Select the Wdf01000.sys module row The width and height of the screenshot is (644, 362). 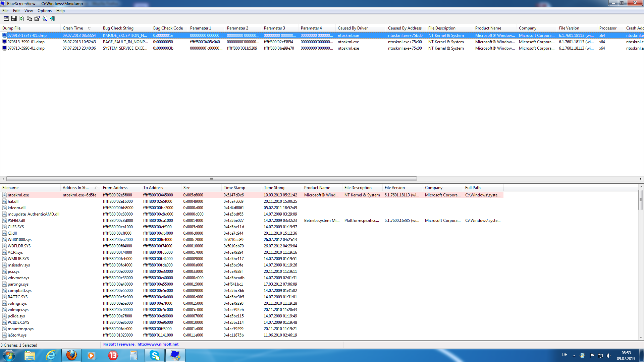pyautogui.click(x=252, y=240)
